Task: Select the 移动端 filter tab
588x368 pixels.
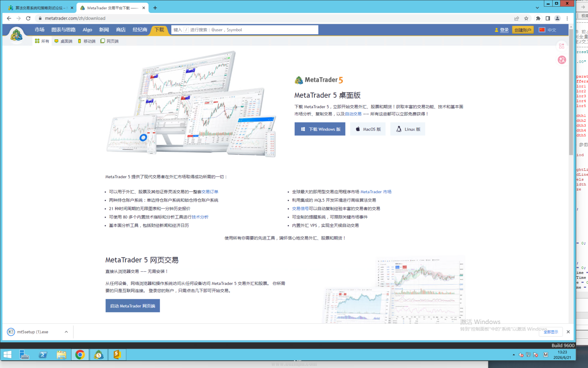Action: pyautogui.click(x=87, y=41)
